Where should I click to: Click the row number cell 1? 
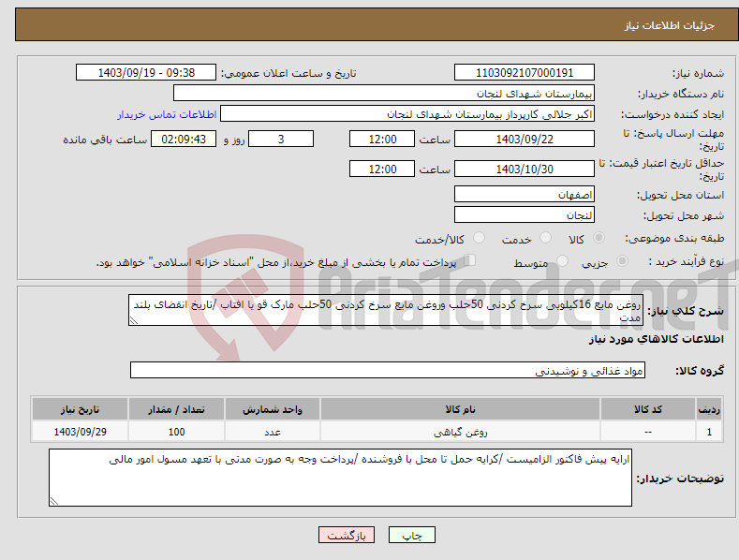[x=709, y=432]
